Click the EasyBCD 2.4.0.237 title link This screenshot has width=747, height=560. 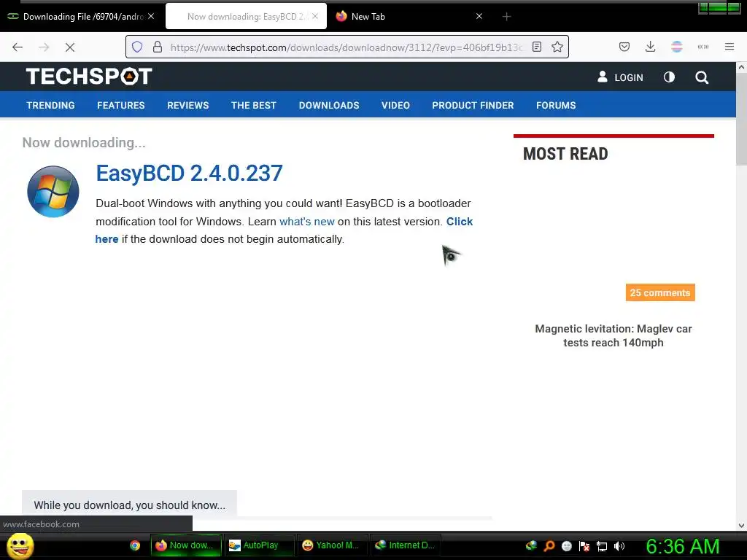pos(189,173)
